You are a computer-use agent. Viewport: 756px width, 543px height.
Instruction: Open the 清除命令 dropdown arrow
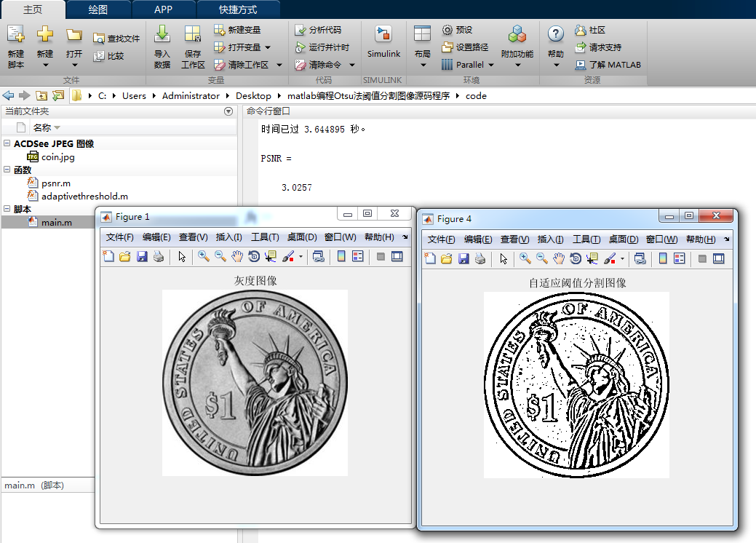point(352,65)
